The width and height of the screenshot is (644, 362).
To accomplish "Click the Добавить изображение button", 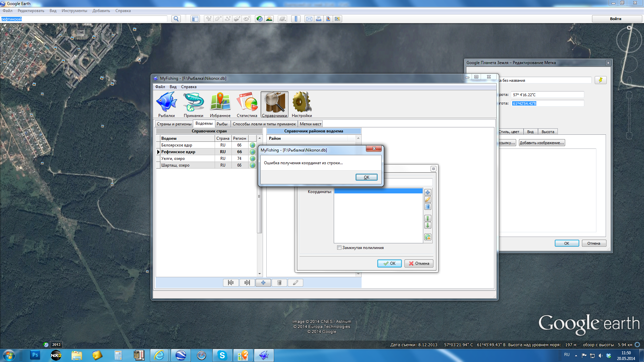I will (542, 143).
